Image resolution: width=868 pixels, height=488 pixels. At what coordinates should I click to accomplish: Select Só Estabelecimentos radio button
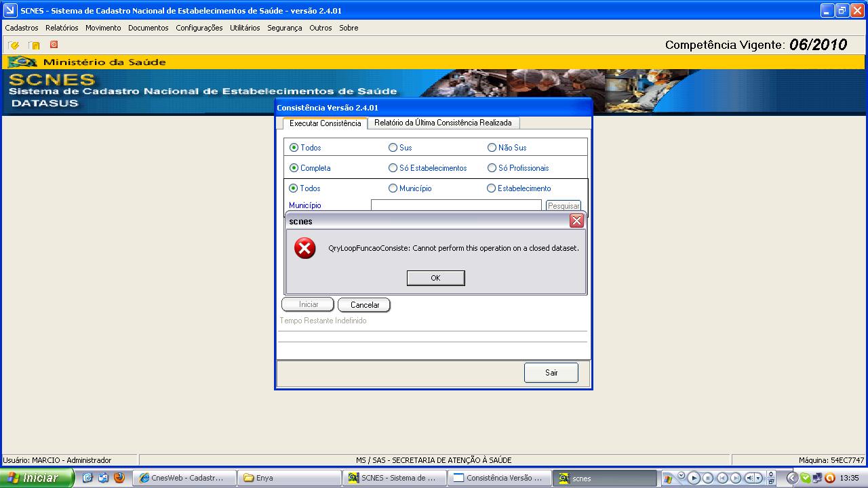[393, 168]
